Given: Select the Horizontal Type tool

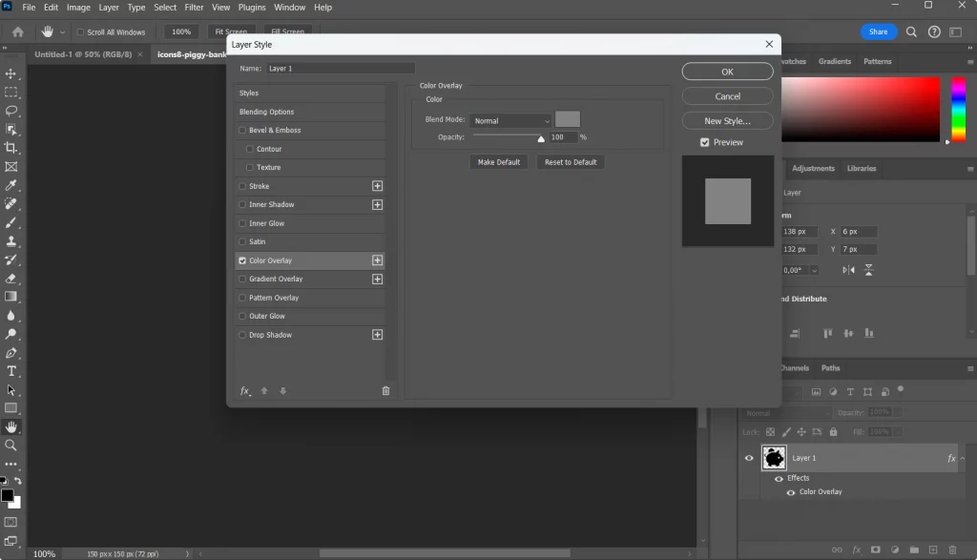Looking at the screenshot, I should click(11, 371).
